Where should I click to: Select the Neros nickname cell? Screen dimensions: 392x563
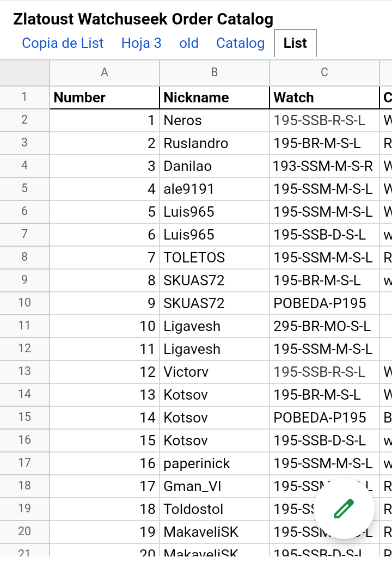pos(215,120)
